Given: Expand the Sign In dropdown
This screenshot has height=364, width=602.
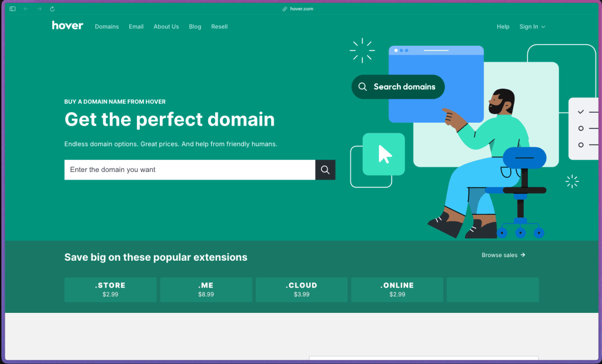Looking at the screenshot, I should [x=532, y=26].
